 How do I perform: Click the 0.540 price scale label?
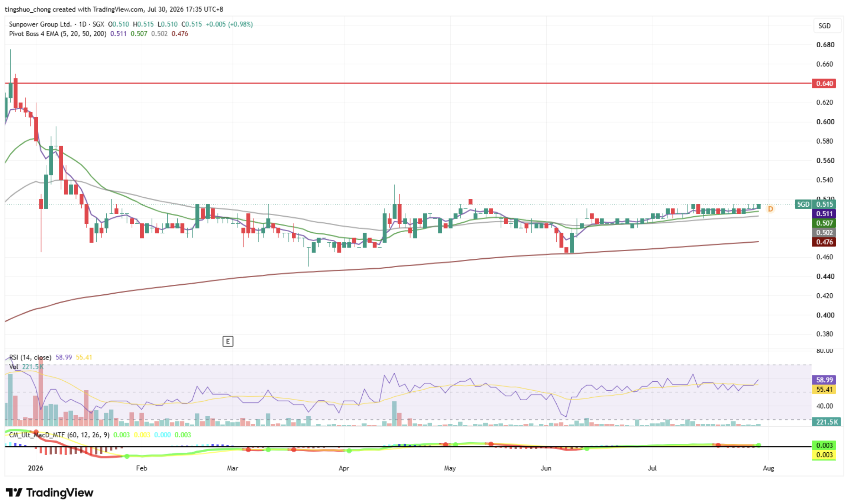pyautogui.click(x=825, y=180)
